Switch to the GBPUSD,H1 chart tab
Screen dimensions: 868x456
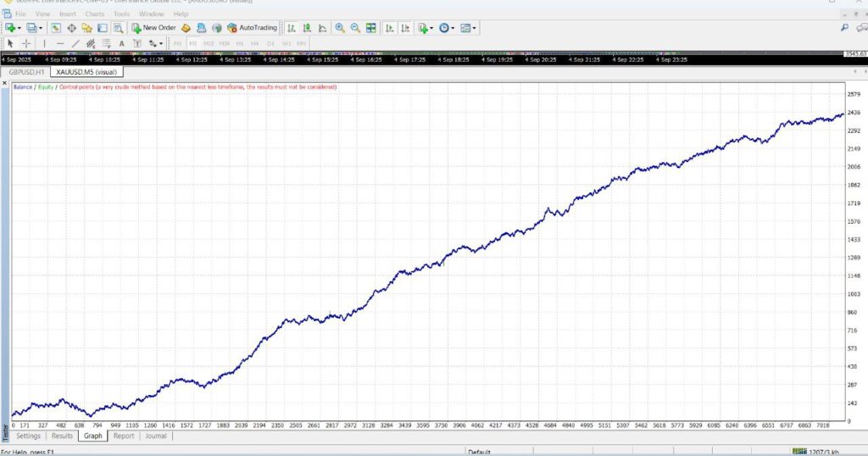pyautogui.click(x=26, y=72)
